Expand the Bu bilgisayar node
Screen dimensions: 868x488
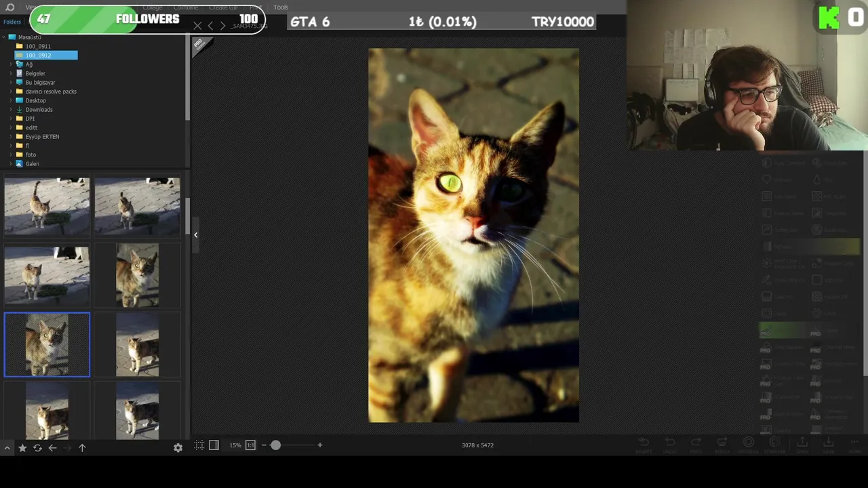coord(11,82)
